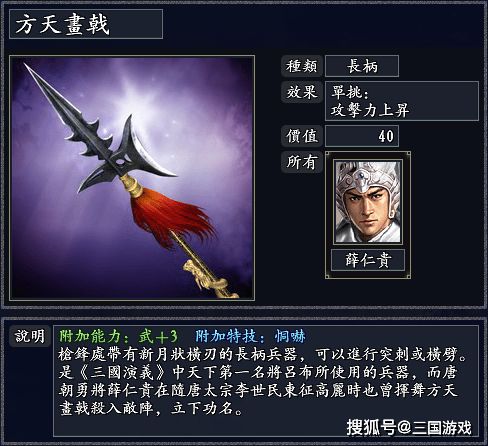Click the crescent blade of the halberd
Viewport: 488px width, 446px height.
(x=143, y=147)
